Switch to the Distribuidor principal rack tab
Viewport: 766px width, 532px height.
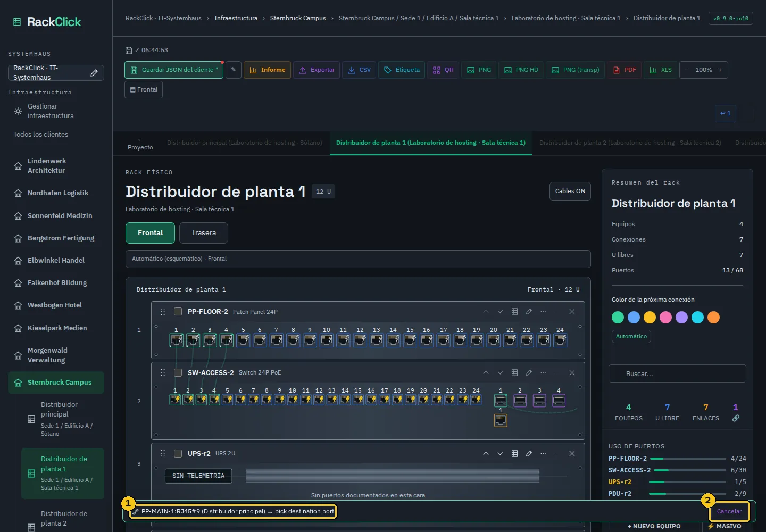[x=245, y=143]
